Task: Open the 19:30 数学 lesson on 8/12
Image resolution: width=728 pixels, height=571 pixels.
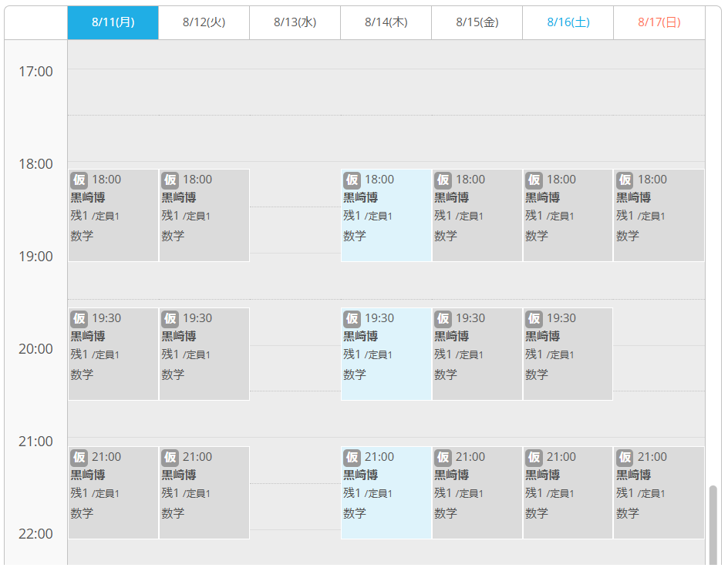Action: point(204,354)
